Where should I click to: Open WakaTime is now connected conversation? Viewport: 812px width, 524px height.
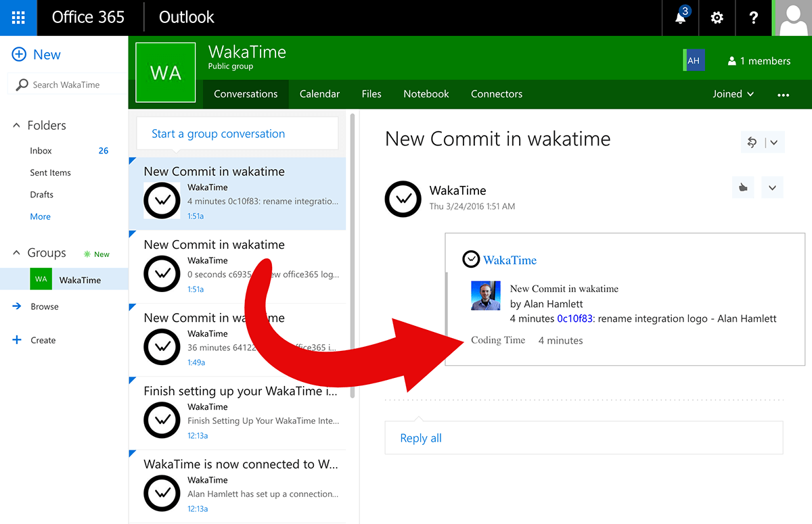237,486
